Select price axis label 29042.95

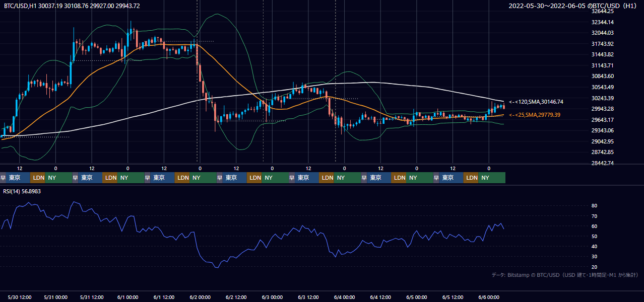click(x=602, y=141)
